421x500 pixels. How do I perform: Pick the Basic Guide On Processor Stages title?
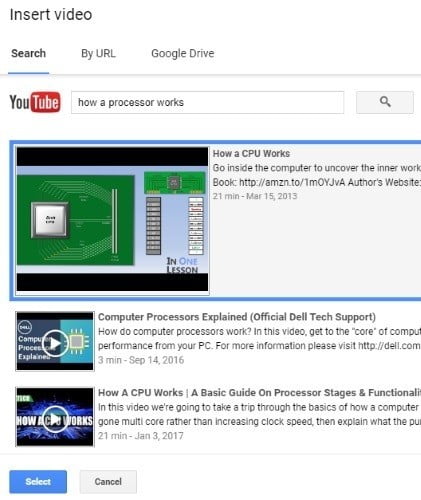(259, 393)
